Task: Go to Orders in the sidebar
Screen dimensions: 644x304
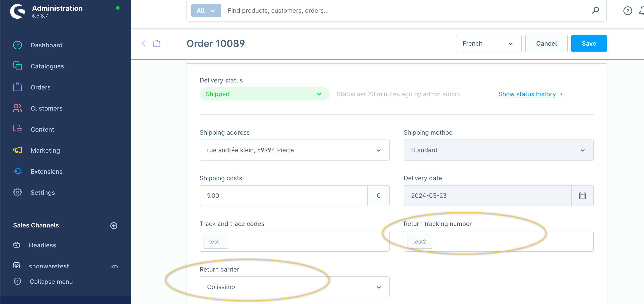Action: click(40, 87)
